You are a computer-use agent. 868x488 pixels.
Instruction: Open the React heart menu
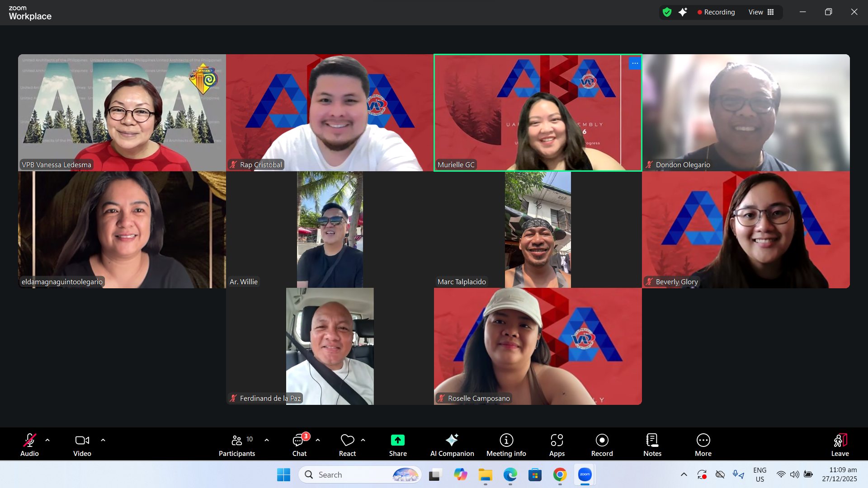click(347, 445)
